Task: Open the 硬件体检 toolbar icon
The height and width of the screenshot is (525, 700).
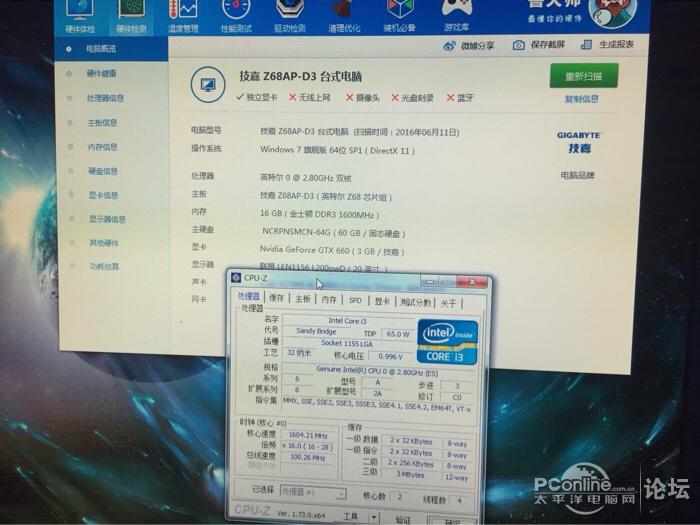Action: pyautogui.click(x=80, y=17)
